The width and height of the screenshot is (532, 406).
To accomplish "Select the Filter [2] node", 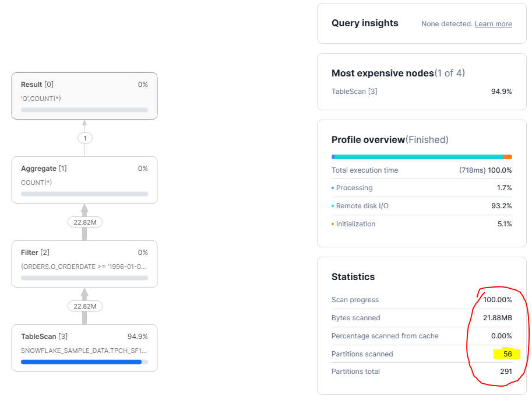I will (84, 264).
